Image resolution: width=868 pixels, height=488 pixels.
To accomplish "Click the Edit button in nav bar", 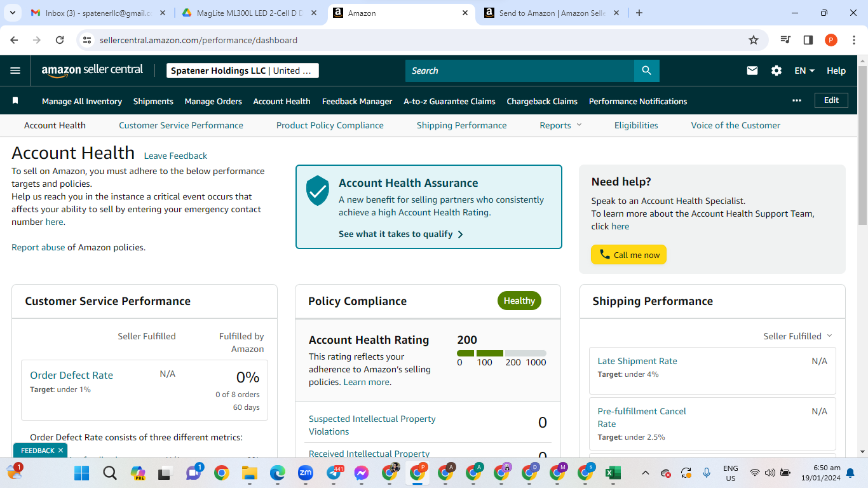I will coord(831,100).
